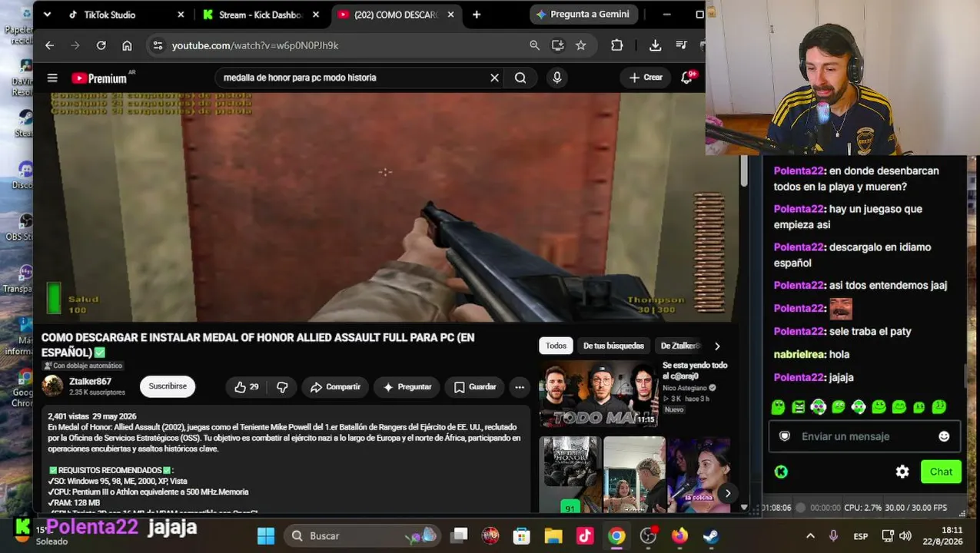Dislike the video with thumbs down
Viewport: 980px width, 553px height.
tap(282, 387)
